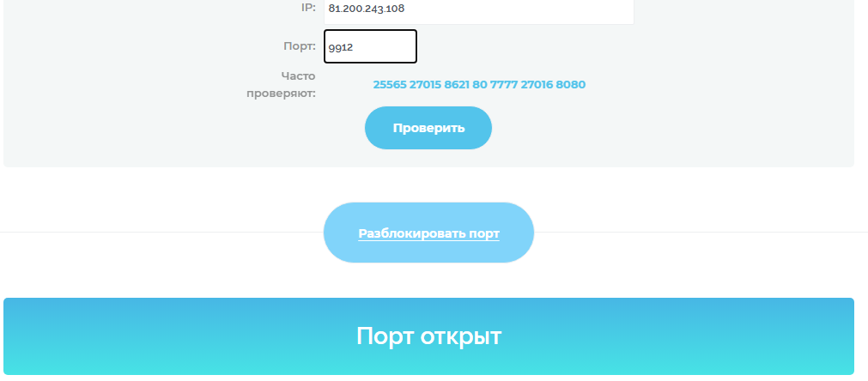Select the 7777 port link
The width and height of the screenshot is (868, 381).
[x=504, y=85]
